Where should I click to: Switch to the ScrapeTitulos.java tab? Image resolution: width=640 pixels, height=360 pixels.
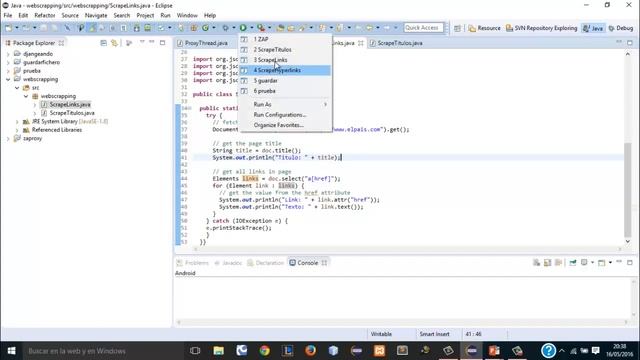point(396,43)
